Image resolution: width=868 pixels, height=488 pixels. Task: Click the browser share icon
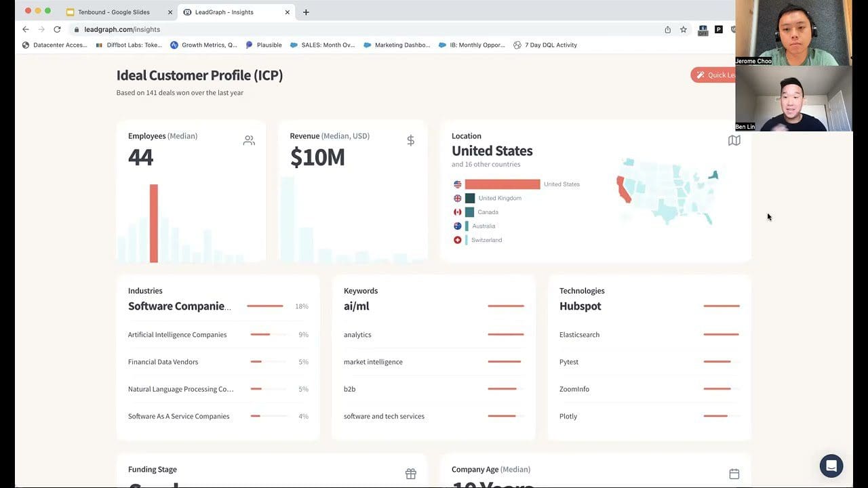(668, 30)
